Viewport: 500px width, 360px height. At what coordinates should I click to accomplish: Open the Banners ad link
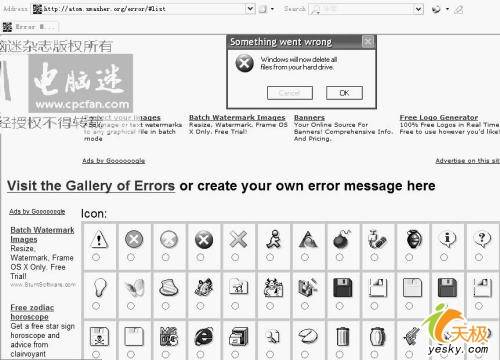(309, 118)
